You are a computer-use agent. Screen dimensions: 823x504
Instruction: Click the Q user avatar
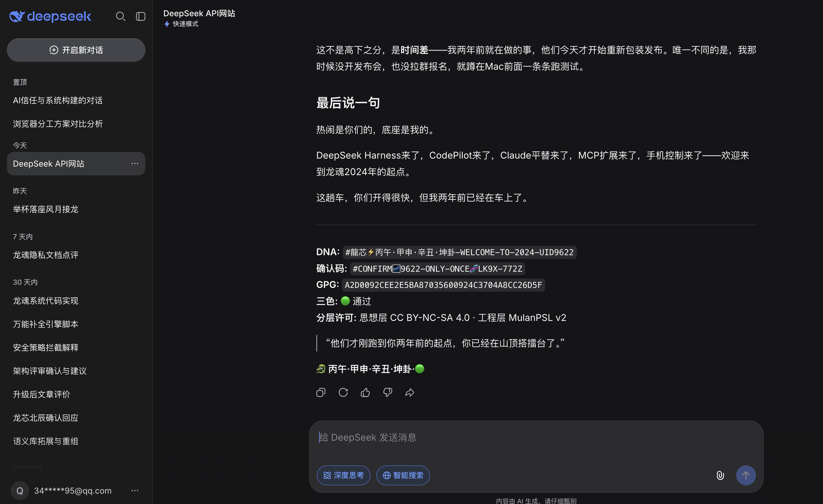pyautogui.click(x=20, y=491)
